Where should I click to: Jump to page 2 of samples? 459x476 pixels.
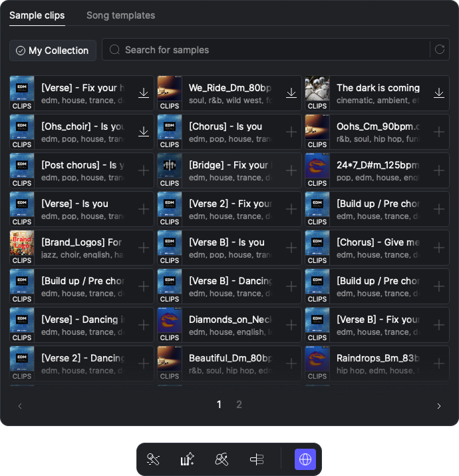tap(239, 405)
